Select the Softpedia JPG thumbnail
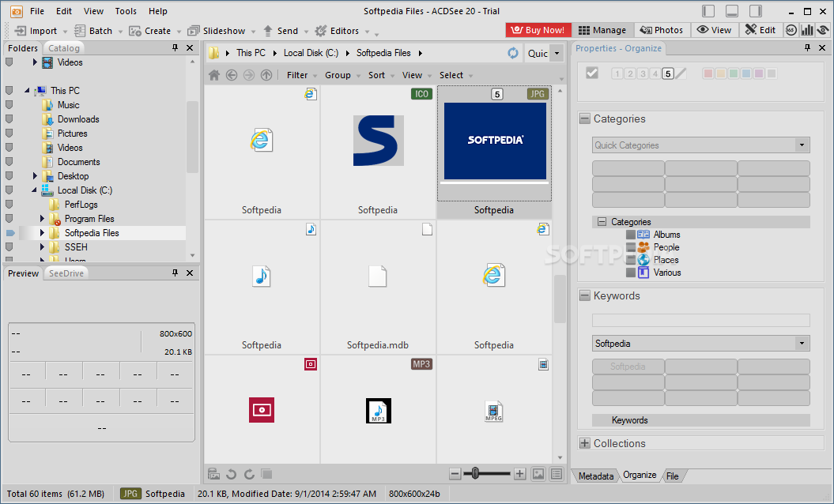The height and width of the screenshot is (504, 834). click(494, 152)
